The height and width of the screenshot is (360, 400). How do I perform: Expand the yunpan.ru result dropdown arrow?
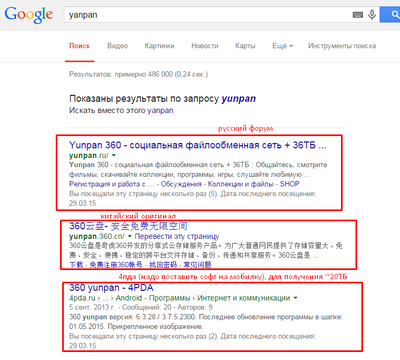coord(114,156)
